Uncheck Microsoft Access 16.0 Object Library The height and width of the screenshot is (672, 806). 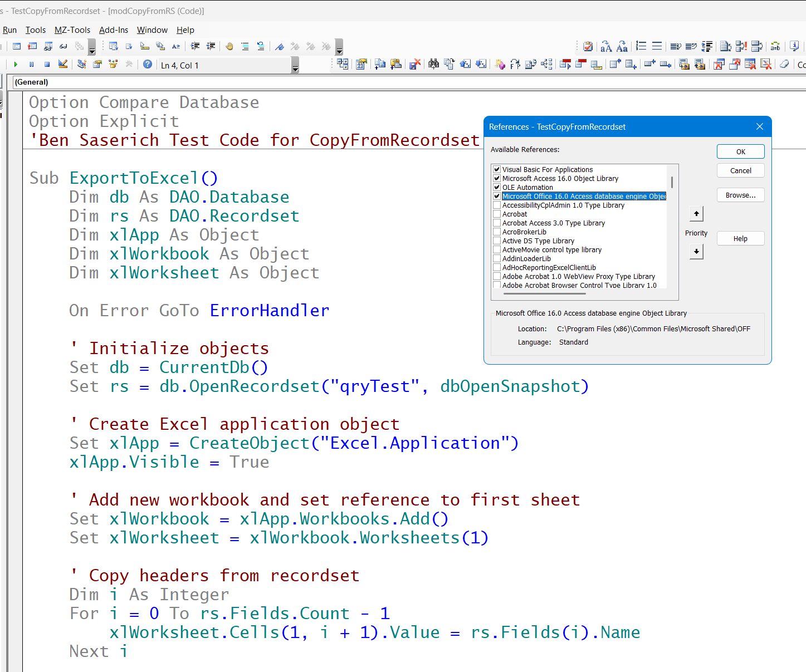[x=497, y=178]
